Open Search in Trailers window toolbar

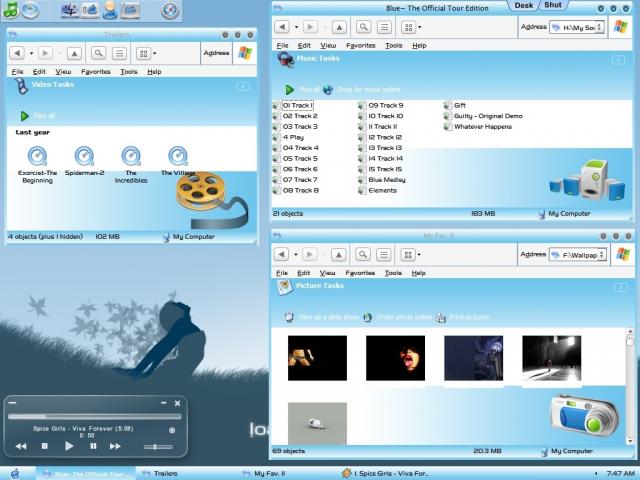click(x=98, y=53)
